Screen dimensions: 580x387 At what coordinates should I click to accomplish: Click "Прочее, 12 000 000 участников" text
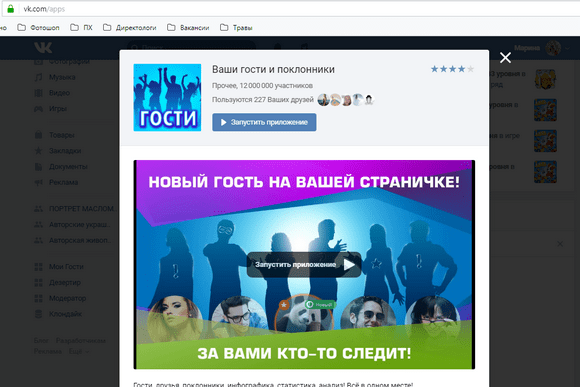(x=262, y=85)
